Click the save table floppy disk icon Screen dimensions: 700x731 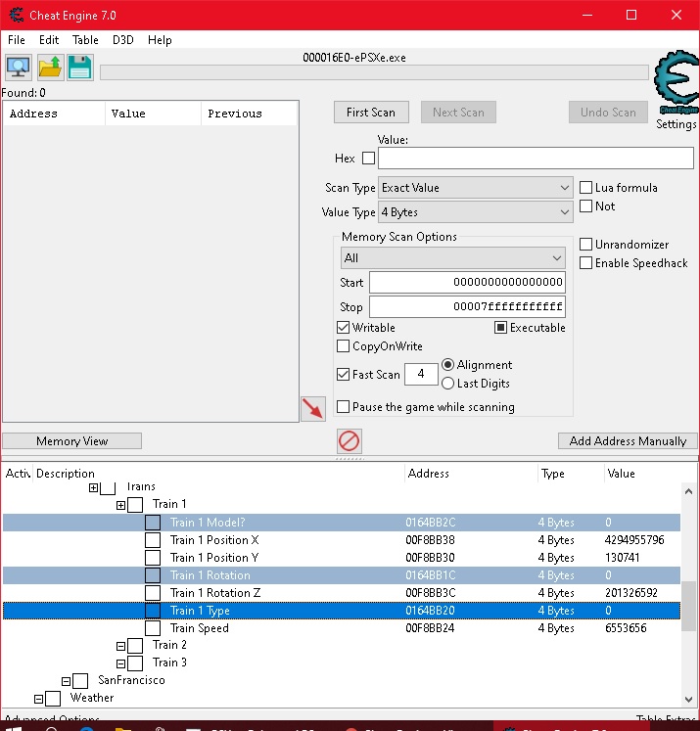tap(79, 68)
